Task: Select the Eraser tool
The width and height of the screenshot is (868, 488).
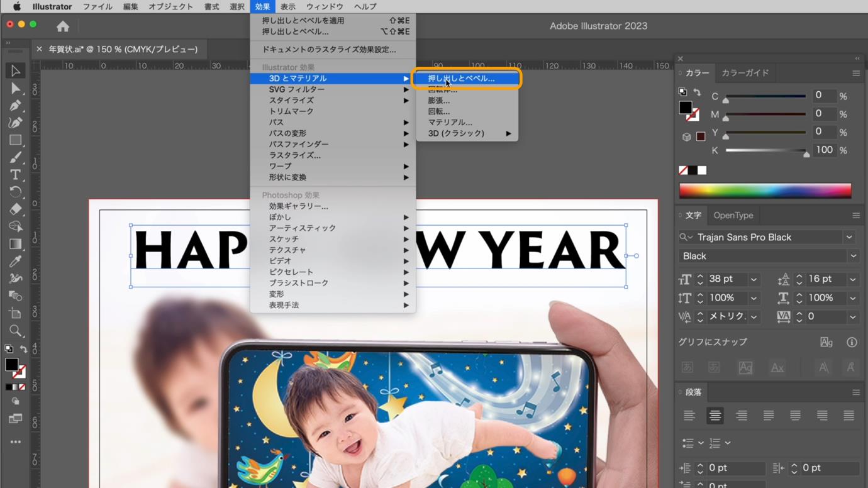Action: point(15,209)
